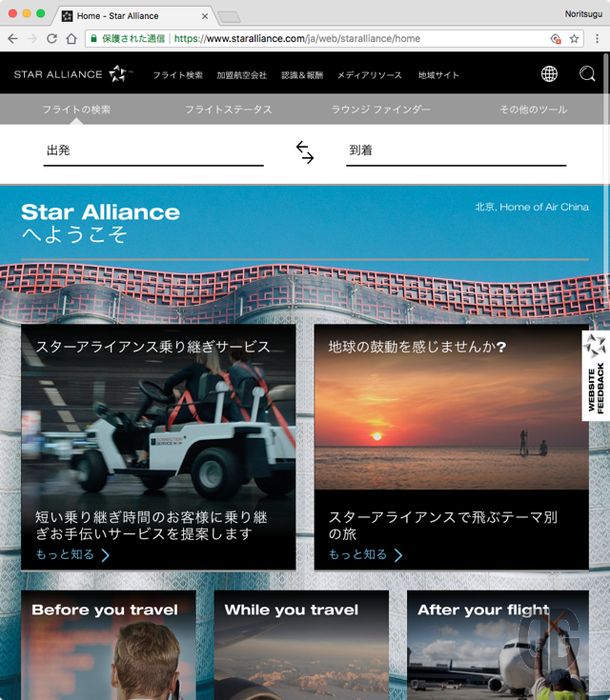
Task: Select ラウンジ ファインダー tab
Action: click(x=380, y=110)
